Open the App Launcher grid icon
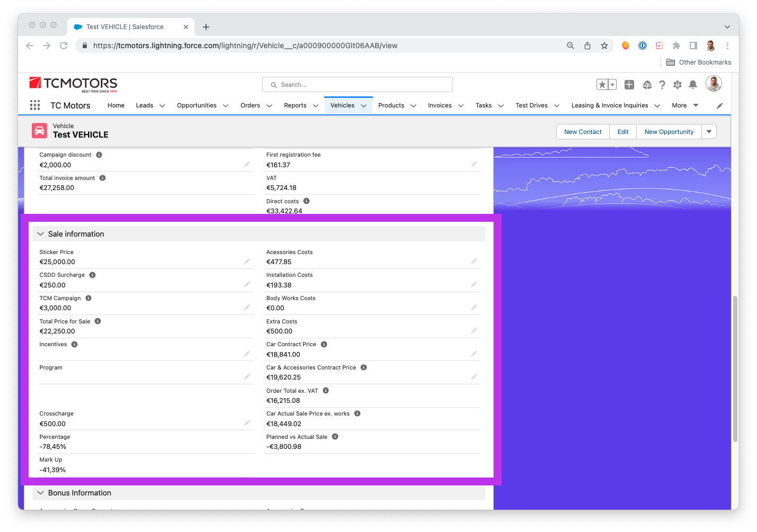Image resolution: width=757 pixels, height=532 pixels. (x=35, y=105)
